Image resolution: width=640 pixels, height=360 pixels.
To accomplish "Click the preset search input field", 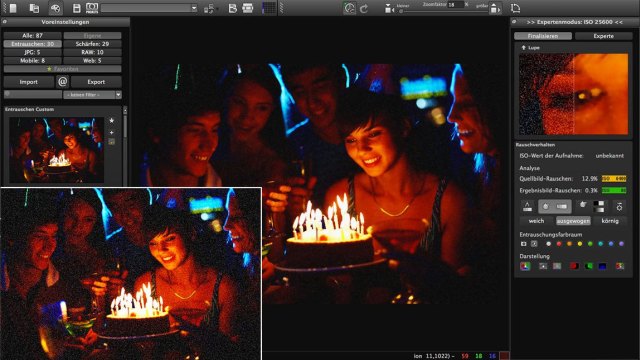I will click(x=33, y=94).
